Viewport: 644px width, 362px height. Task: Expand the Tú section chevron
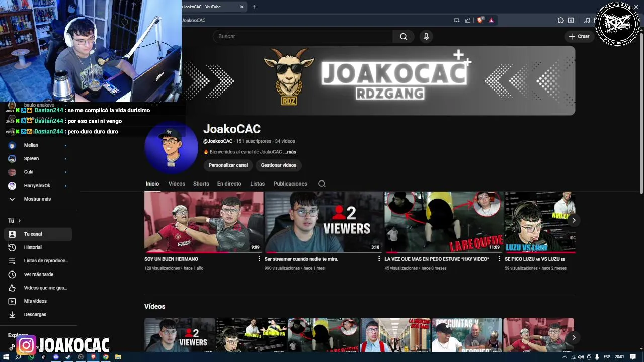click(20, 221)
